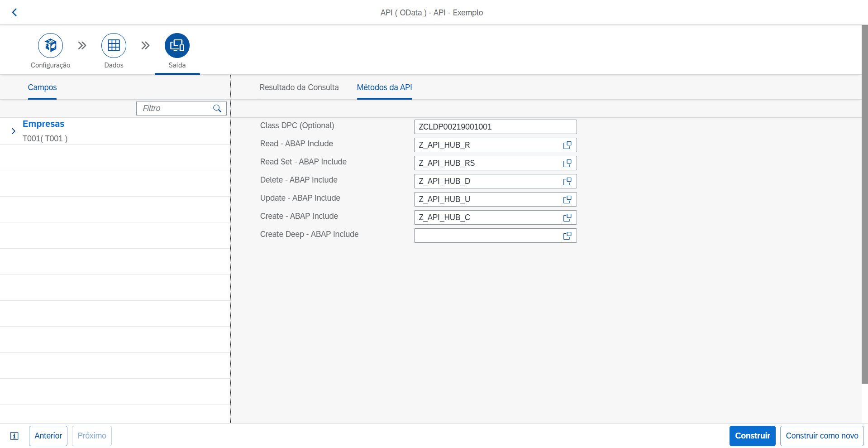This screenshot has width=868, height=448.
Task: Select the Saída step icon
Action: point(177,46)
